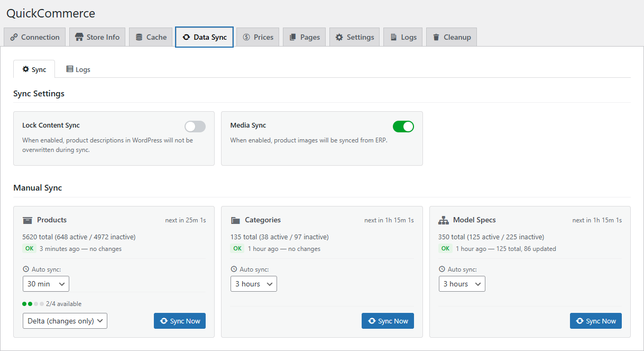
Task: Click '1 hour ago — 125 total, 86 updated'
Action: 505,249
